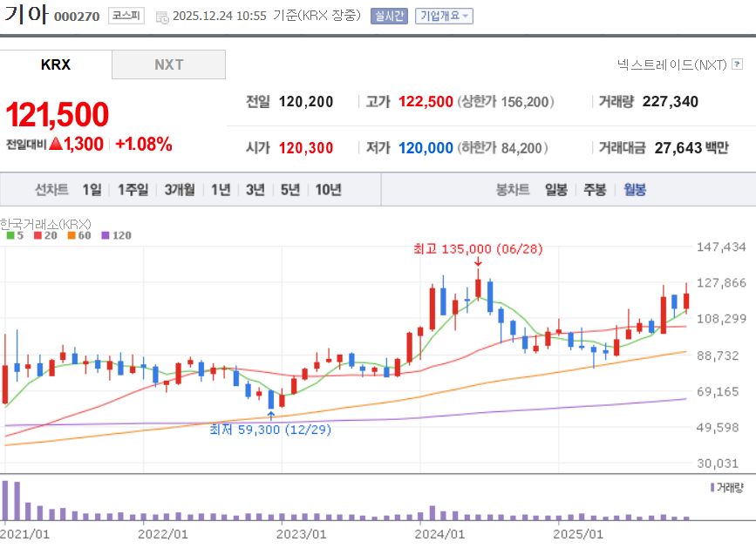
Task: Click the 127,866 price axis label
Action: pos(721,282)
